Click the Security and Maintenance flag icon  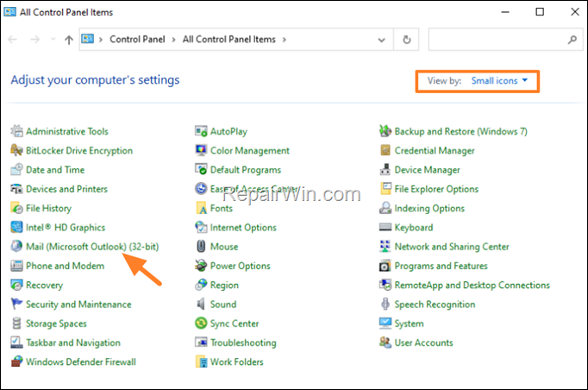(16, 304)
